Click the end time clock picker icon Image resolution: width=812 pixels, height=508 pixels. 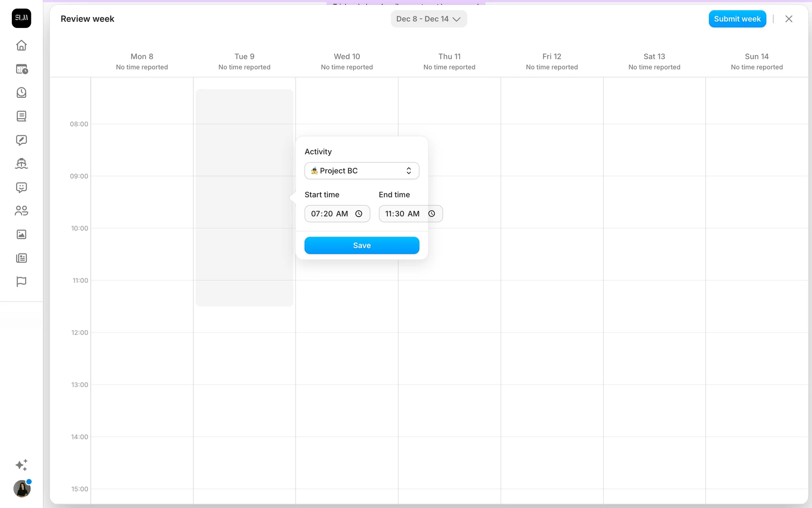click(431, 214)
